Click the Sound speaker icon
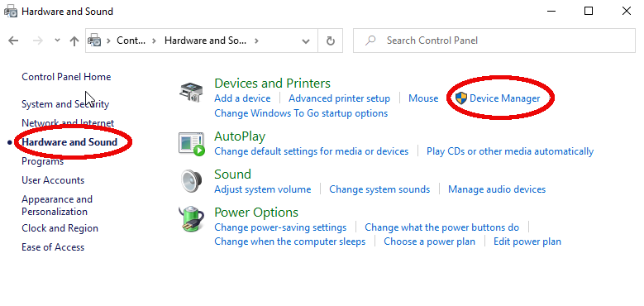Image resolution: width=644 pixels, height=306 pixels. 192,181
